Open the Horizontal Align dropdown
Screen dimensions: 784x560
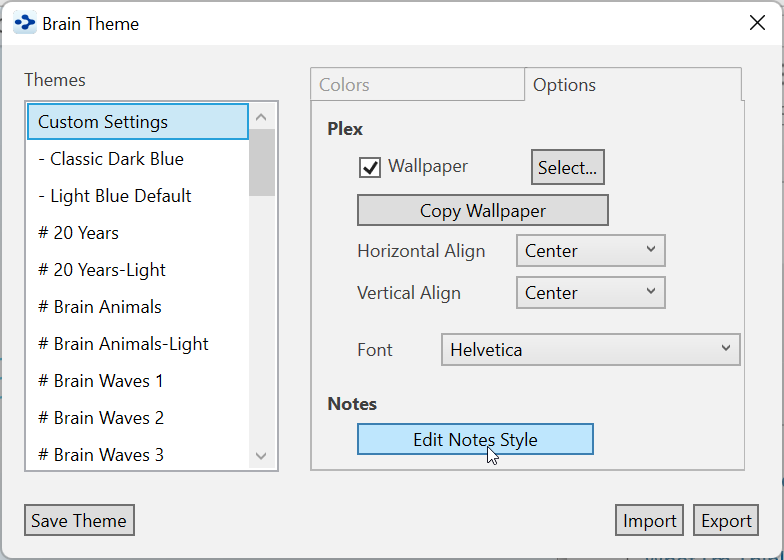coord(590,250)
